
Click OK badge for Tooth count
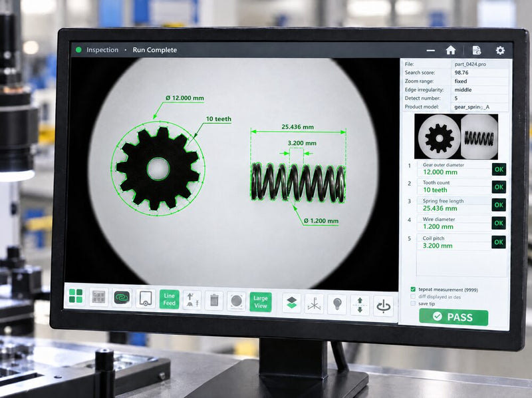(x=499, y=187)
